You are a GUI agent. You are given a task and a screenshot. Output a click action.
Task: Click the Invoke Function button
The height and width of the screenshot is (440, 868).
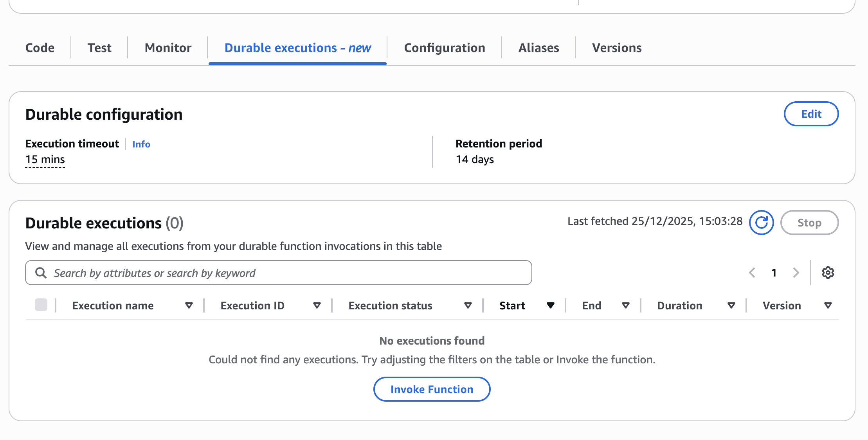[x=431, y=389]
